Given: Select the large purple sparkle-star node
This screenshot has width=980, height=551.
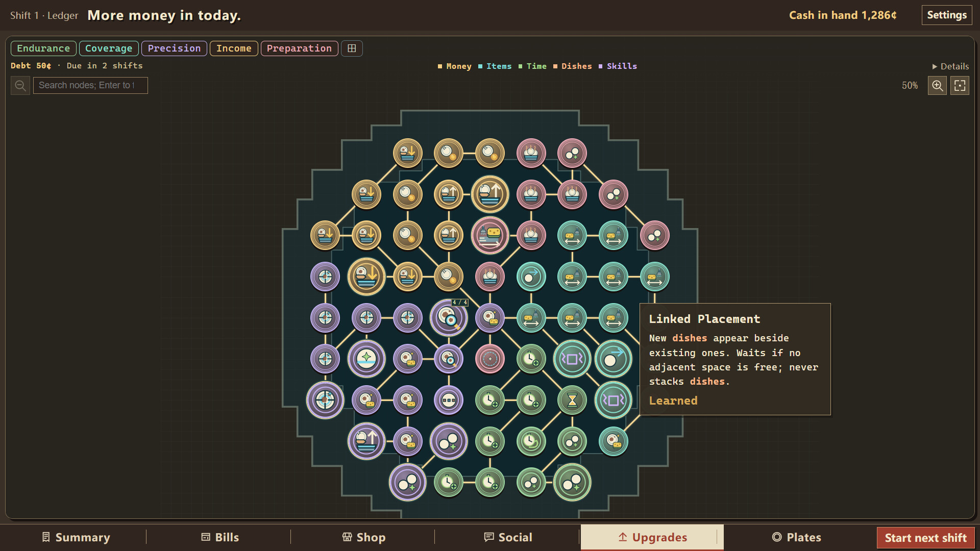Looking at the screenshot, I should pos(366,359).
